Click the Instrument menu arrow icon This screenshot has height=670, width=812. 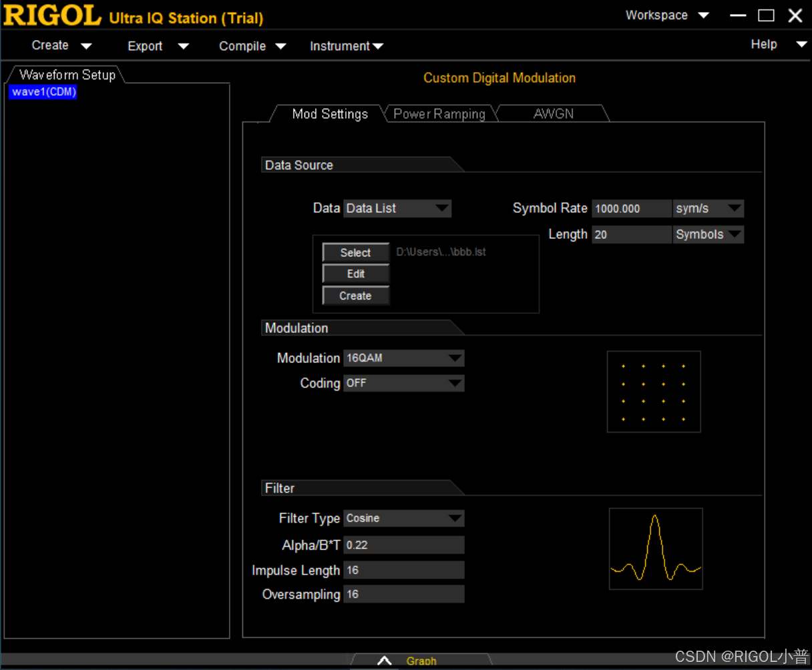point(378,47)
